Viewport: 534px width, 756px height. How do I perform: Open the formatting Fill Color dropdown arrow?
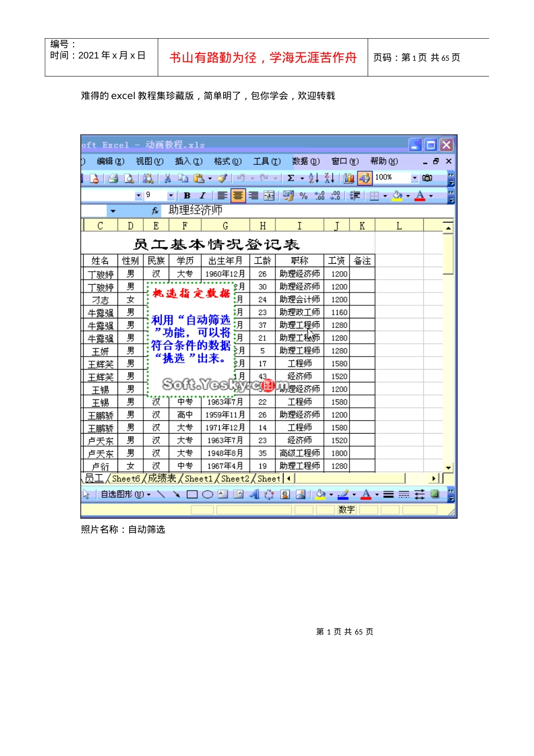click(x=408, y=196)
